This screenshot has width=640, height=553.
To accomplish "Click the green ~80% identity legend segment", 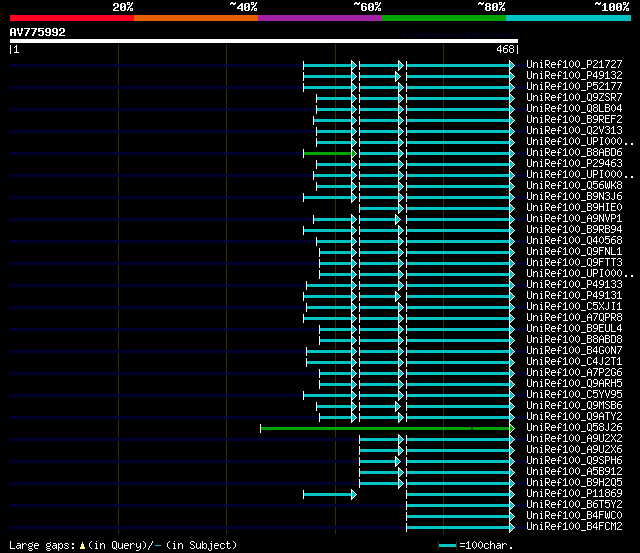I will (444, 18).
